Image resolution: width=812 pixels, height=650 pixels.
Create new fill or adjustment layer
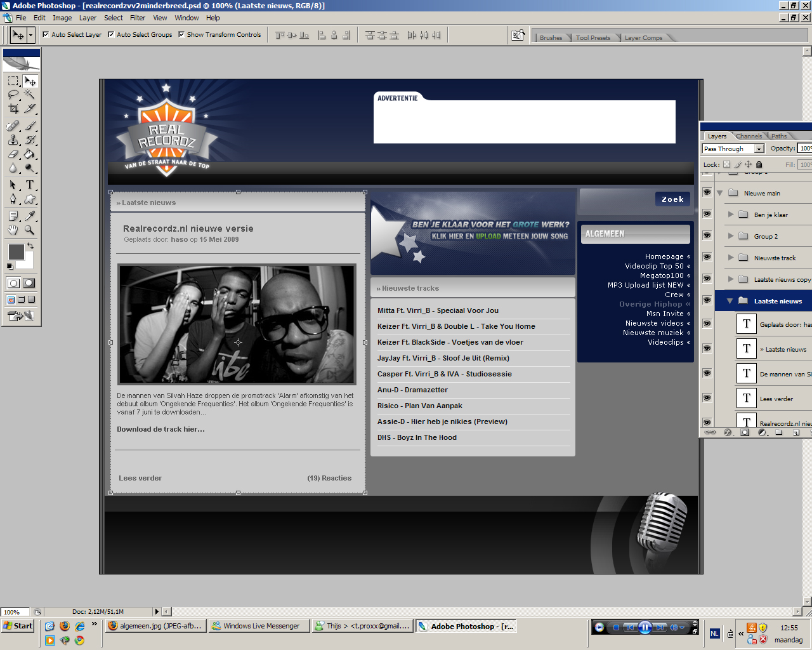coord(762,432)
